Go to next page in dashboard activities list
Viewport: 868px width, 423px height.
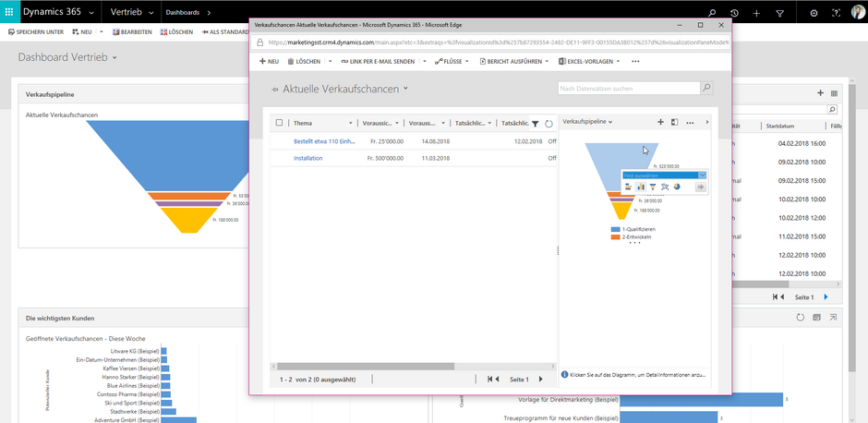click(826, 297)
